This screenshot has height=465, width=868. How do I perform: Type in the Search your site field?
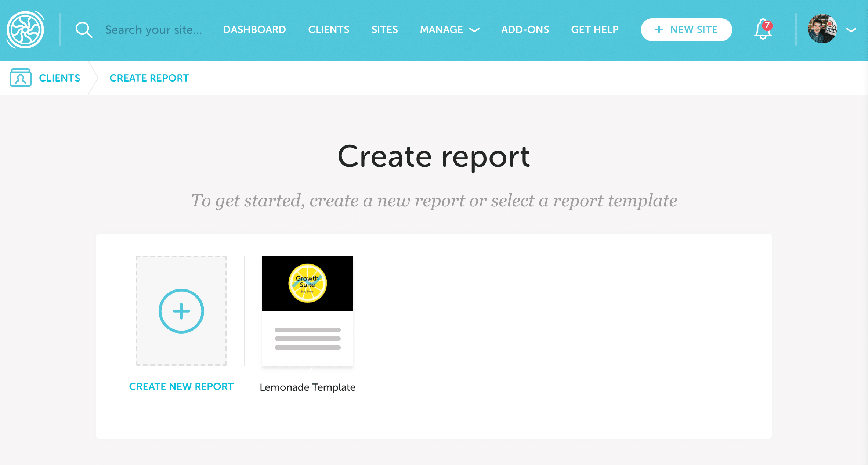(153, 30)
